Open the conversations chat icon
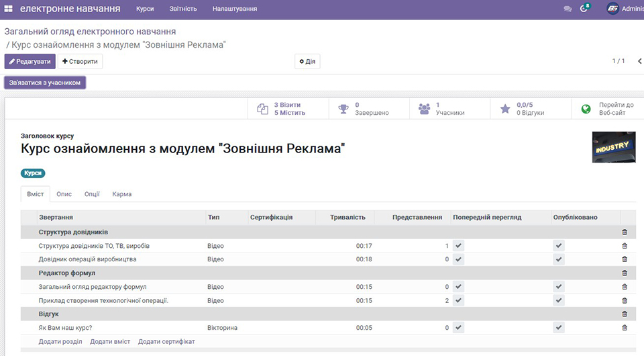 (x=568, y=9)
